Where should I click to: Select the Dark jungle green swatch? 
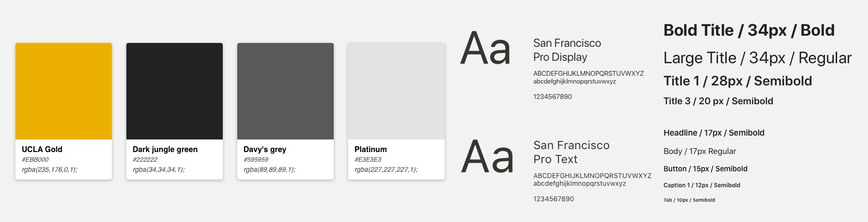click(x=175, y=91)
